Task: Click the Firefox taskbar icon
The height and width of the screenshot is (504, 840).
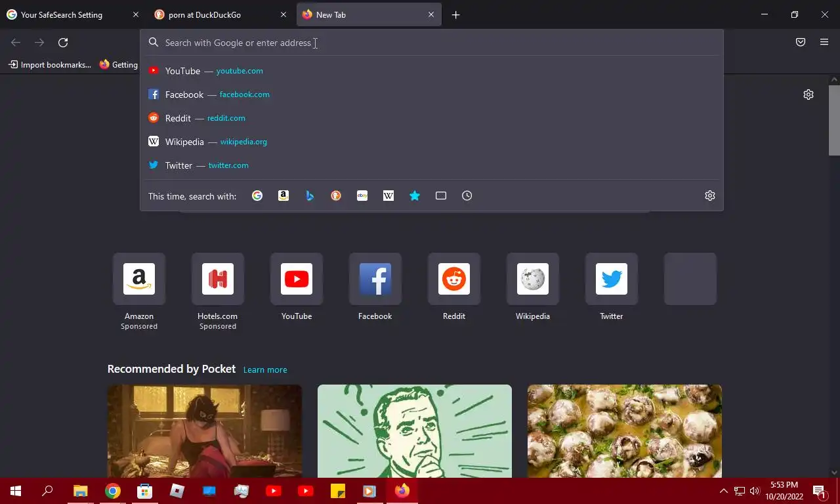Action: (x=402, y=491)
